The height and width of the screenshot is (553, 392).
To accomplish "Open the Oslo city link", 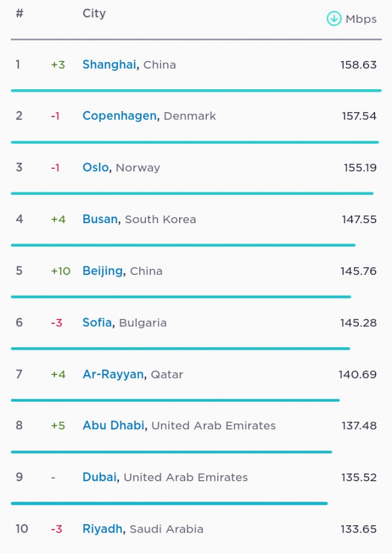I will (x=96, y=167).
